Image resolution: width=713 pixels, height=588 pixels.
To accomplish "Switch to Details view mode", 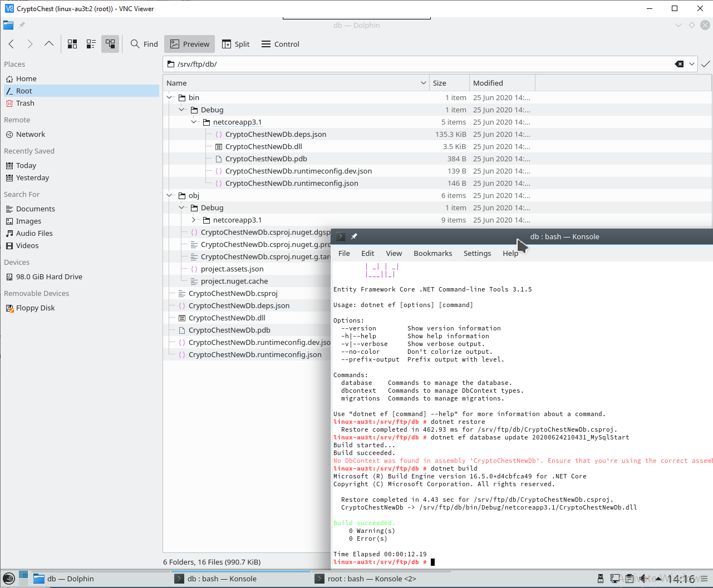I will pos(110,44).
